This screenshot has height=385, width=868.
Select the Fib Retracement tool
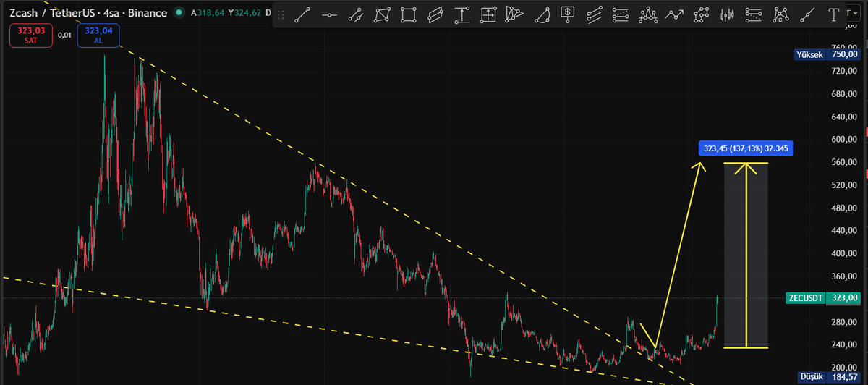[x=621, y=14]
